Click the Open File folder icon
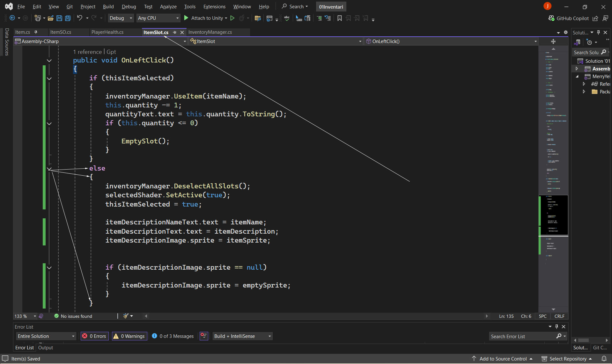Image resolution: width=612 pixels, height=364 pixels. [50, 18]
